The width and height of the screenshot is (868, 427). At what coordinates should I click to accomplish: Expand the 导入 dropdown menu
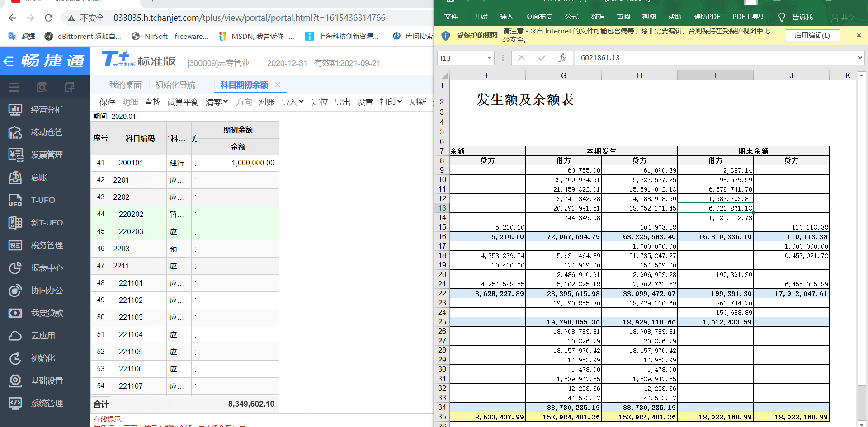click(x=292, y=102)
